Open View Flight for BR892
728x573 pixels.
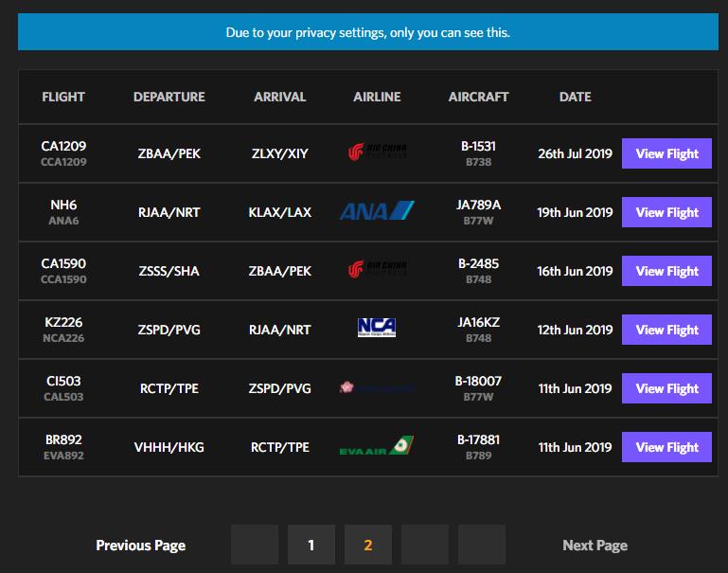(666, 447)
